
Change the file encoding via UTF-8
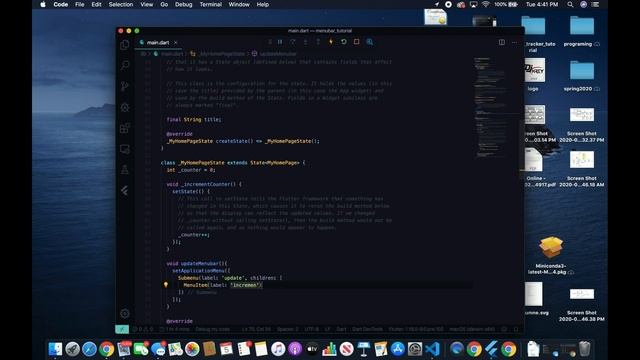[x=311, y=329]
